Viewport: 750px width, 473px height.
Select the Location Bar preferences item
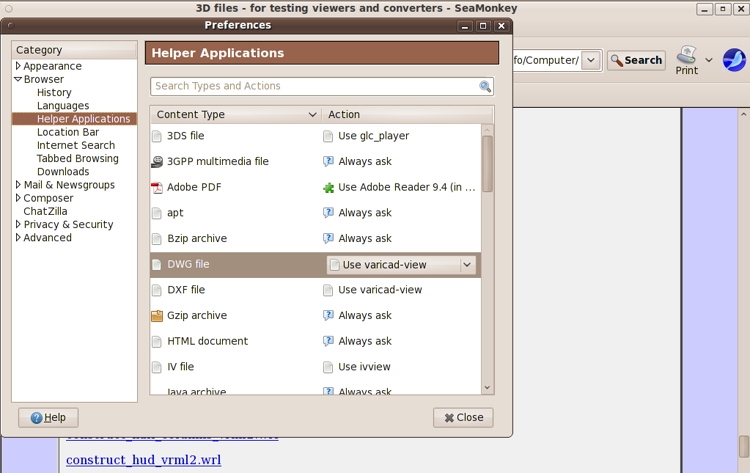[x=68, y=132]
